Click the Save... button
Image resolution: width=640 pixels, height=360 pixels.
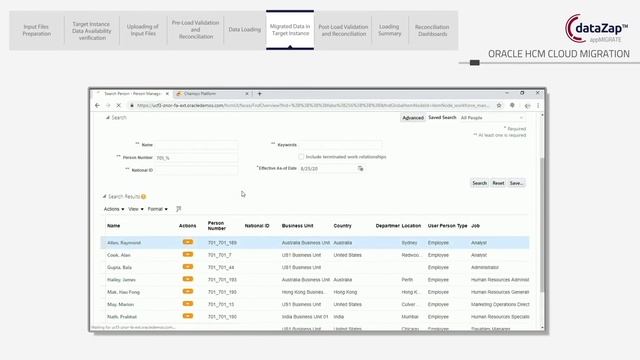[x=516, y=183]
